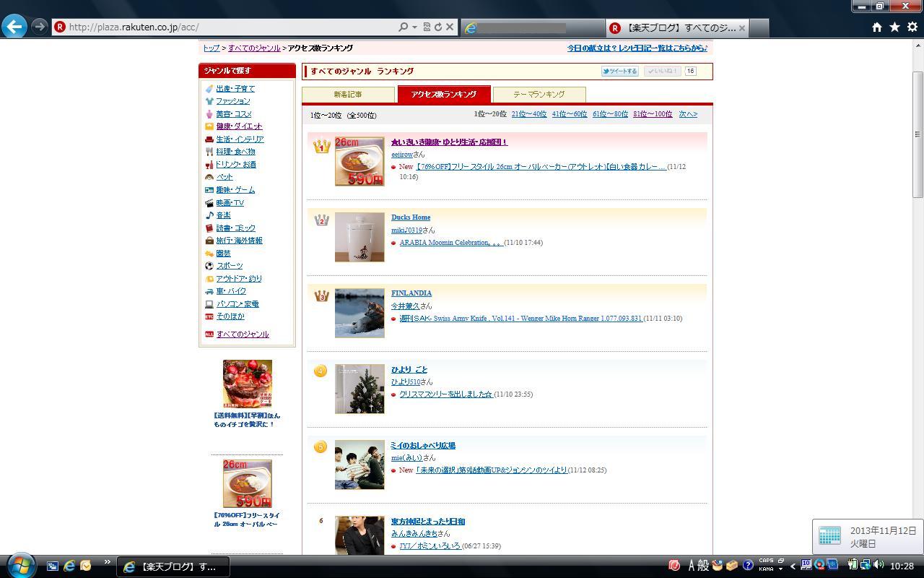This screenshot has width=924, height=578.
Task: Switch to the 新着記事 tab
Action: 348,95
